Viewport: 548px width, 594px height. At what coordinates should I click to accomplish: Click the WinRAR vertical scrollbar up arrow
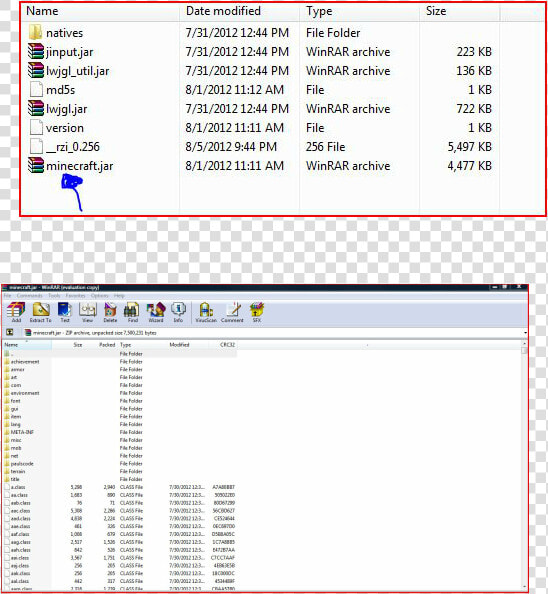[x=524, y=344]
